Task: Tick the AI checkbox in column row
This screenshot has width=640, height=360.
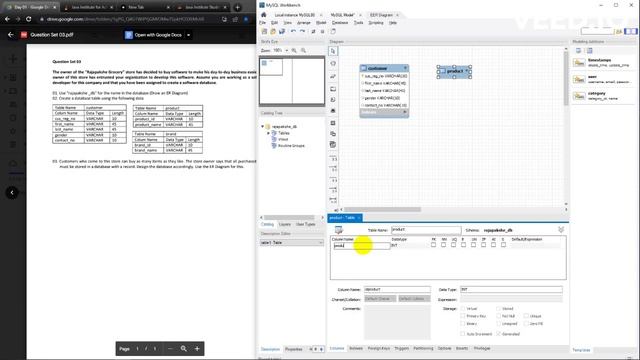Action: 493,245
